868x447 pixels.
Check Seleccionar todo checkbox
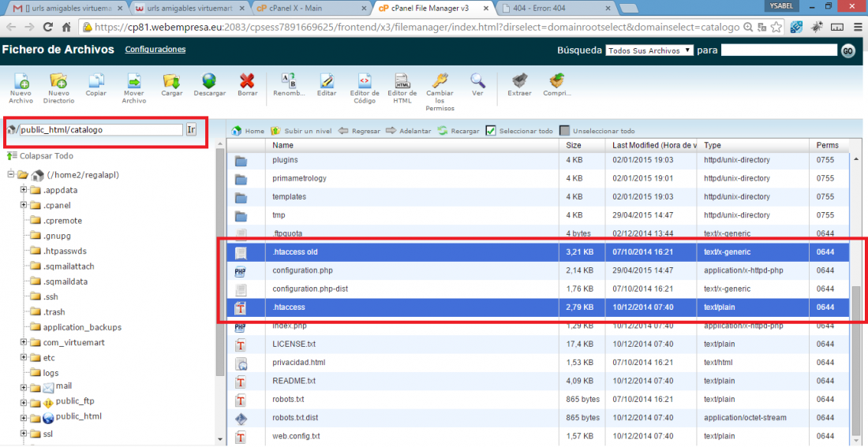pyautogui.click(x=491, y=131)
